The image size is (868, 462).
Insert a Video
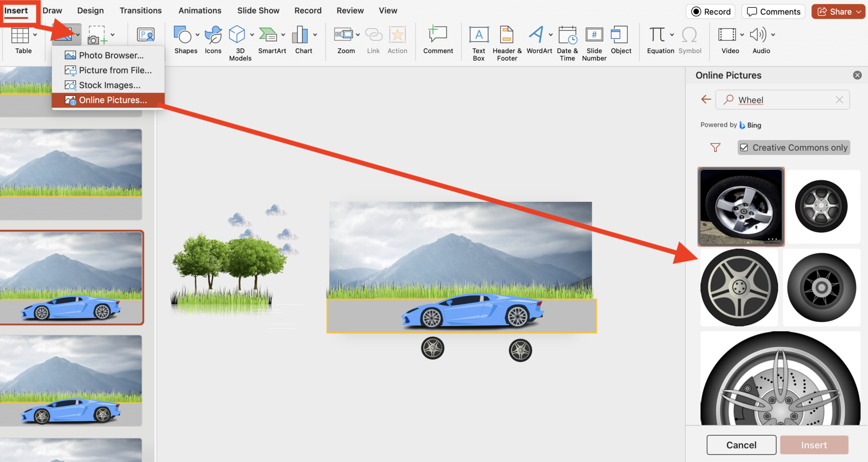pyautogui.click(x=727, y=35)
